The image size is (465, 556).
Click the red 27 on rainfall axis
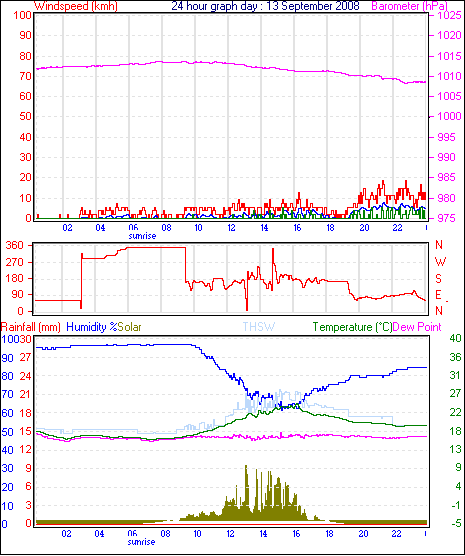click(25, 357)
